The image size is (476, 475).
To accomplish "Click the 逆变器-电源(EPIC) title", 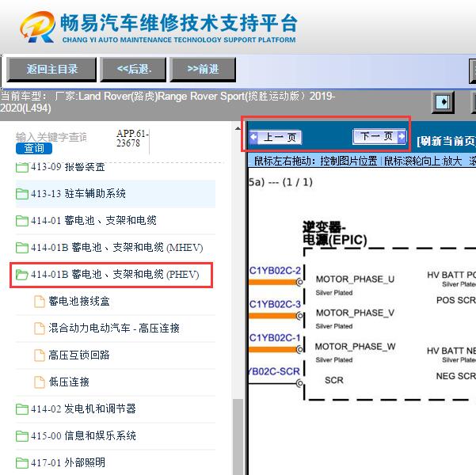I will [334, 234].
